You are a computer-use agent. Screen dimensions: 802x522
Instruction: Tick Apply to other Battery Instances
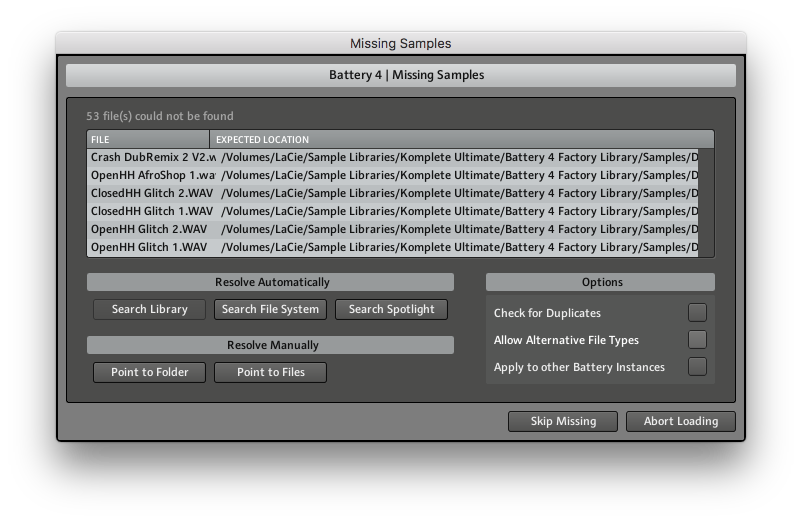[697, 367]
